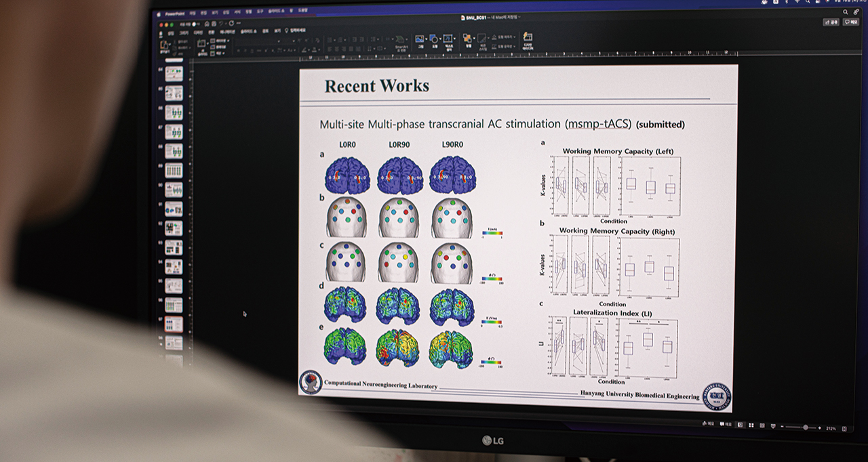Viewport: 868px width, 462px height.
Task: Switch to the 애니메이션 Animations ribbon tab
Action: [227, 31]
